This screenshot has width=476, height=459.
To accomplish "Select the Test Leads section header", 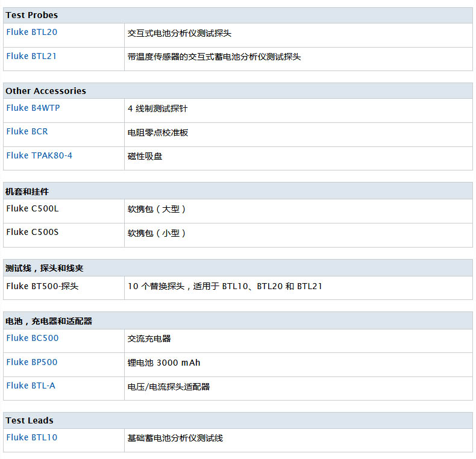I will 30,420.
